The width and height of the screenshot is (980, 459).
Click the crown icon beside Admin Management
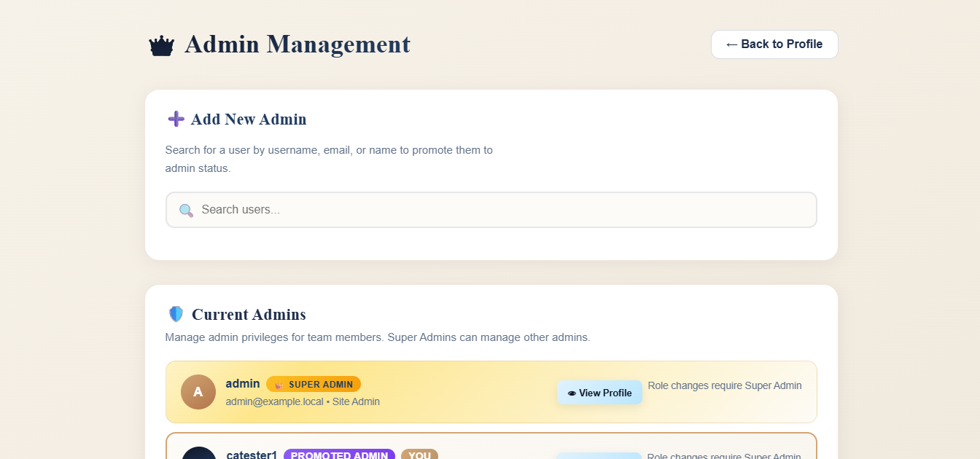(161, 46)
